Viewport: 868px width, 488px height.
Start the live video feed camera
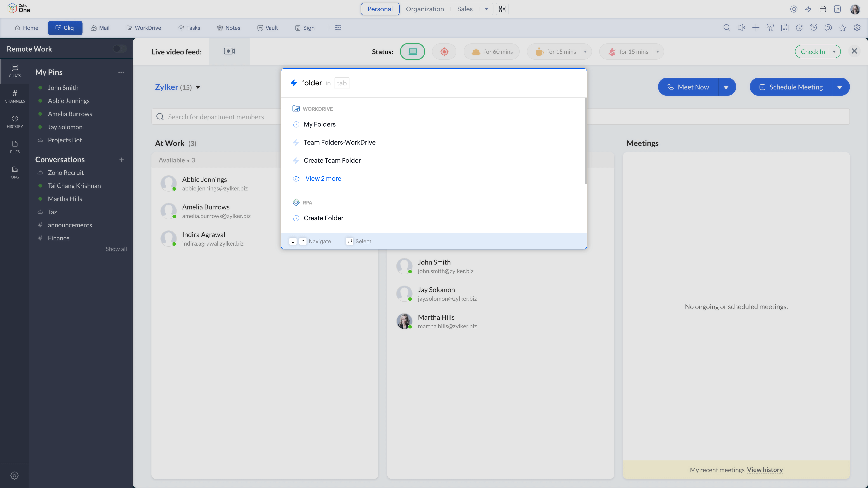[229, 51]
